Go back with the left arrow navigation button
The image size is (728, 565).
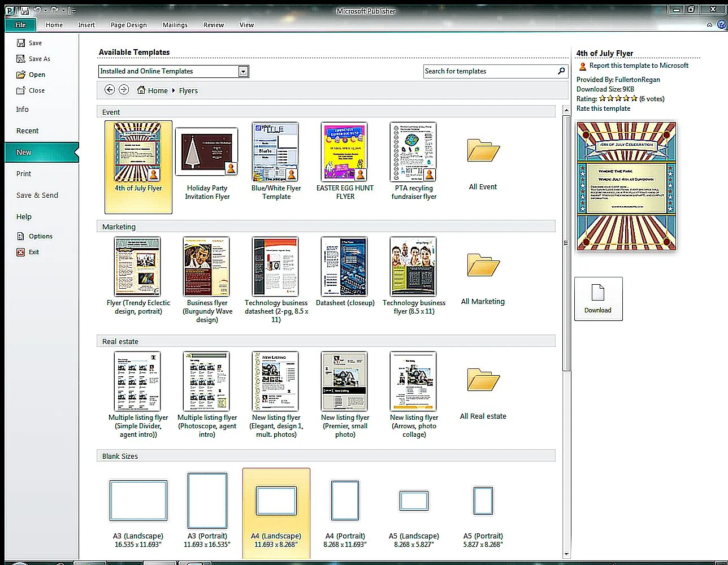click(110, 90)
